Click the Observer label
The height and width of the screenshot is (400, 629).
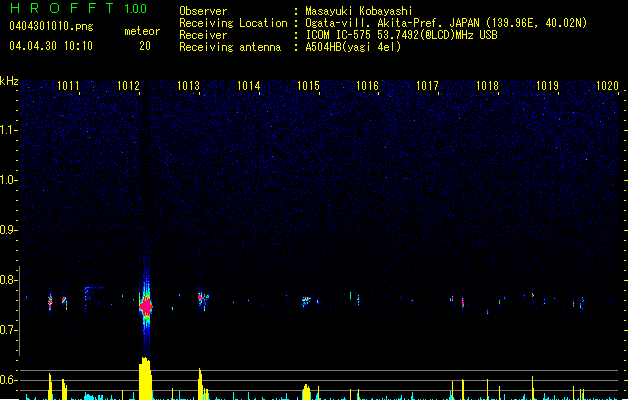click(x=203, y=11)
